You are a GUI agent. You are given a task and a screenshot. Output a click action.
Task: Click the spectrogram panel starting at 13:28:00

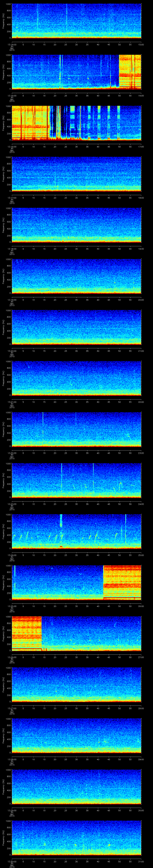(x=77, y=736)
